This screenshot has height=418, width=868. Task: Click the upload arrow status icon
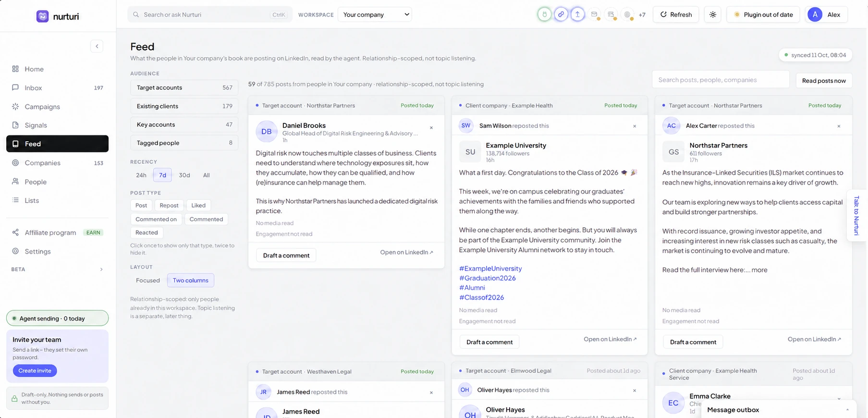pyautogui.click(x=577, y=14)
